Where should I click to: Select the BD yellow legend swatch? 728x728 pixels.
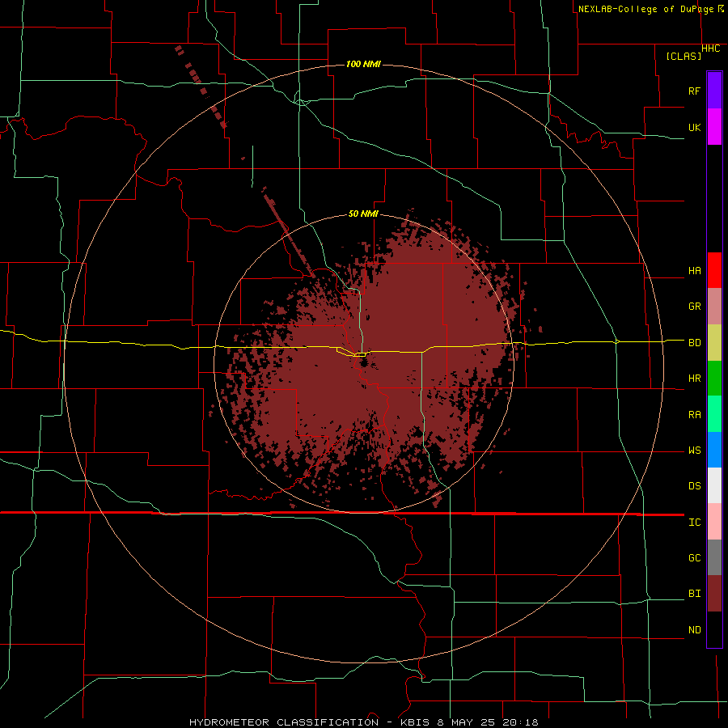pyautogui.click(x=714, y=343)
